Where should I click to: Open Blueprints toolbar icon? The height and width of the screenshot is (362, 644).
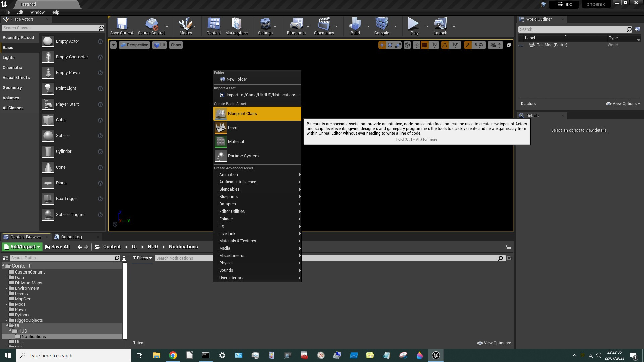coord(296,26)
